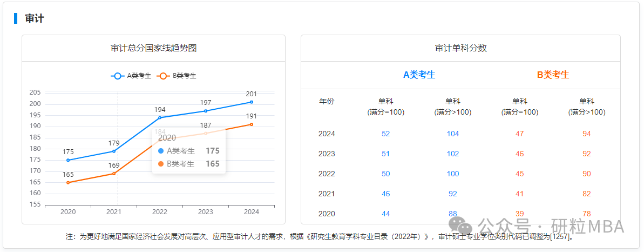
Task: Click the blue 100 in the 2022 row
Action: click(452, 174)
